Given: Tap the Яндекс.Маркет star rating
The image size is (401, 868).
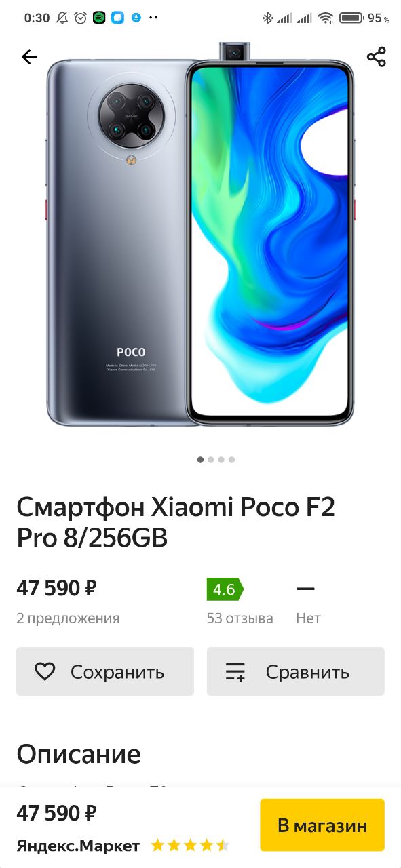Looking at the screenshot, I should click(x=190, y=846).
